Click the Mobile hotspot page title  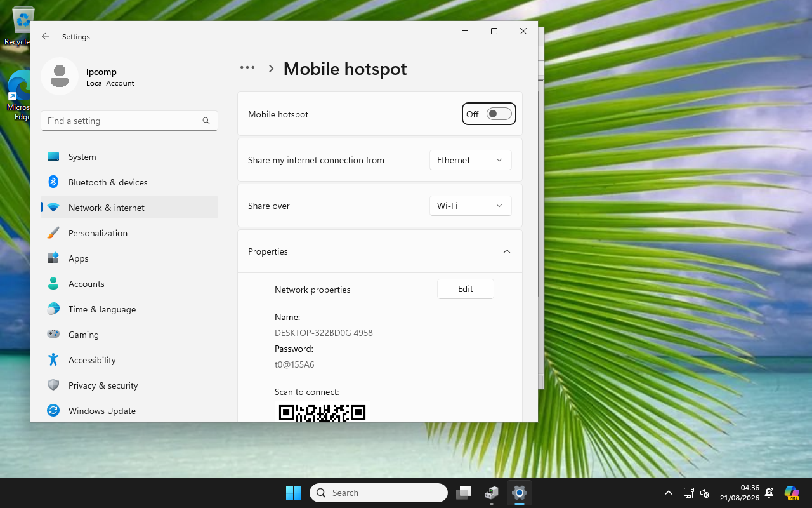click(345, 69)
